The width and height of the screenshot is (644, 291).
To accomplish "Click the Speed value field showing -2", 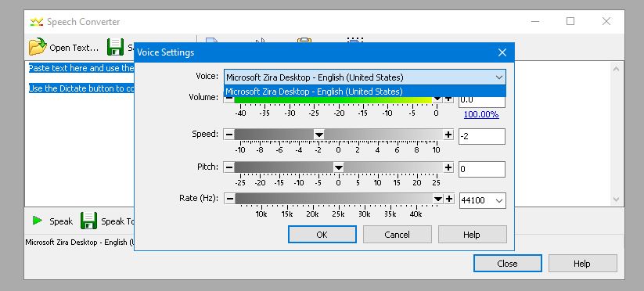I will 482,136.
